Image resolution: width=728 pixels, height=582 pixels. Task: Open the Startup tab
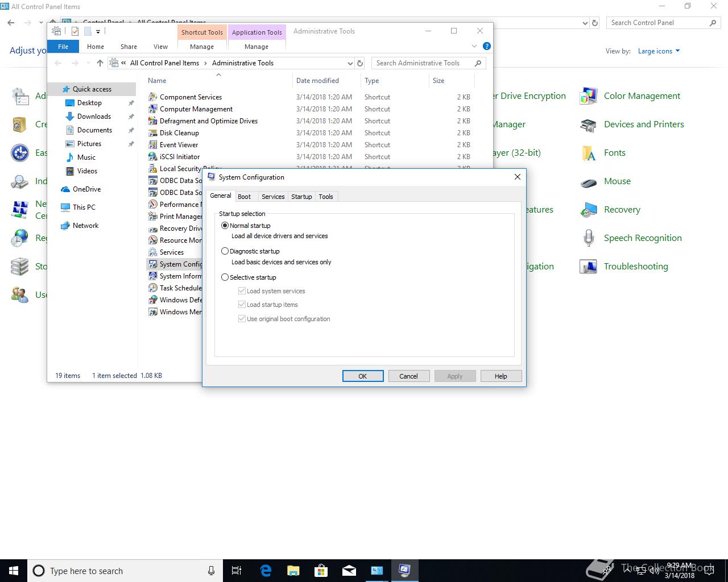(x=301, y=197)
